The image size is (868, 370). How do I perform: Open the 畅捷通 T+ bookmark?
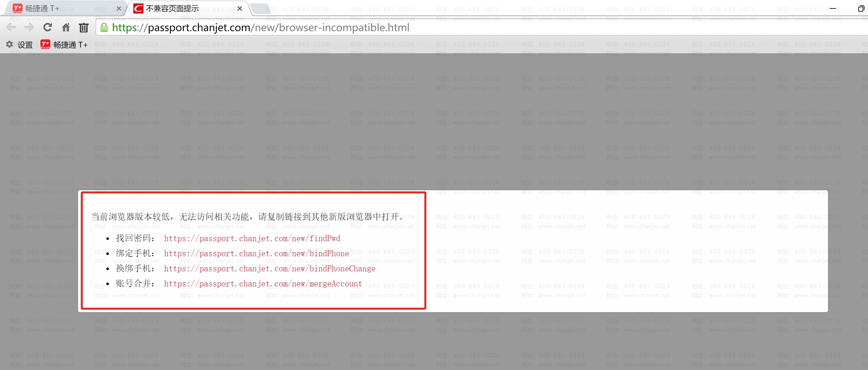coord(64,44)
